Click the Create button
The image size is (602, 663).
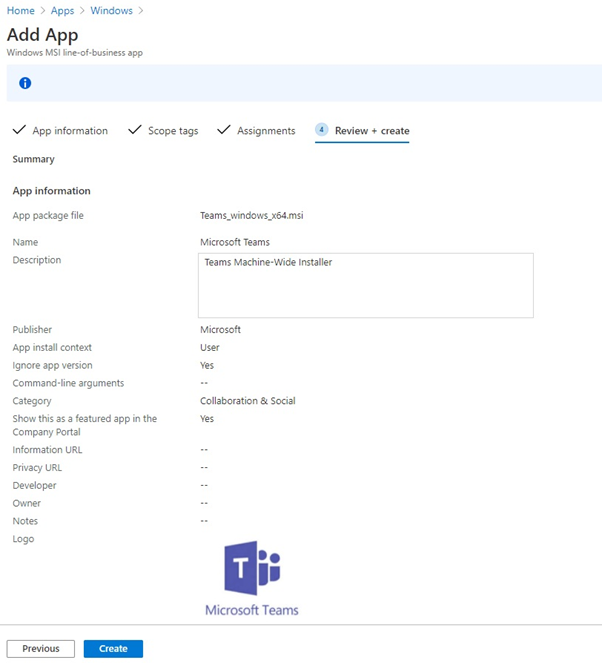pyautogui.click(x=113, y=649)
